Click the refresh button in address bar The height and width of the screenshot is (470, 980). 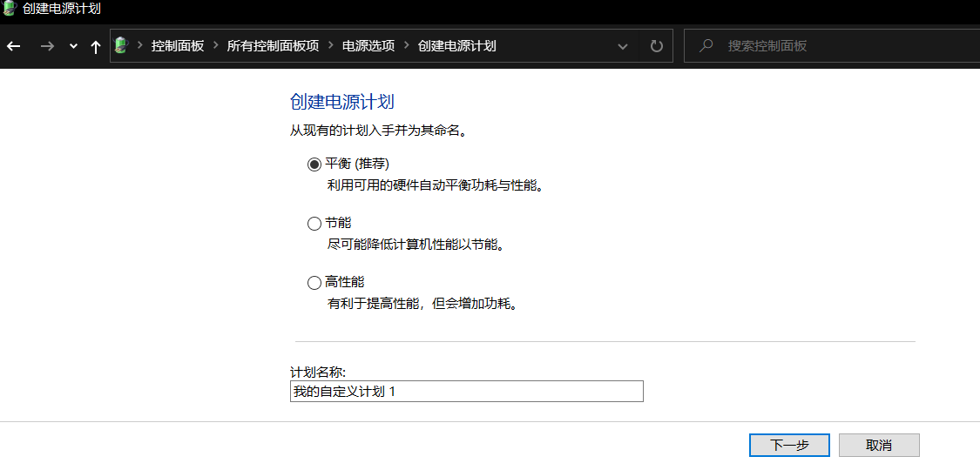pyautogui.click(x=656, y=46)
